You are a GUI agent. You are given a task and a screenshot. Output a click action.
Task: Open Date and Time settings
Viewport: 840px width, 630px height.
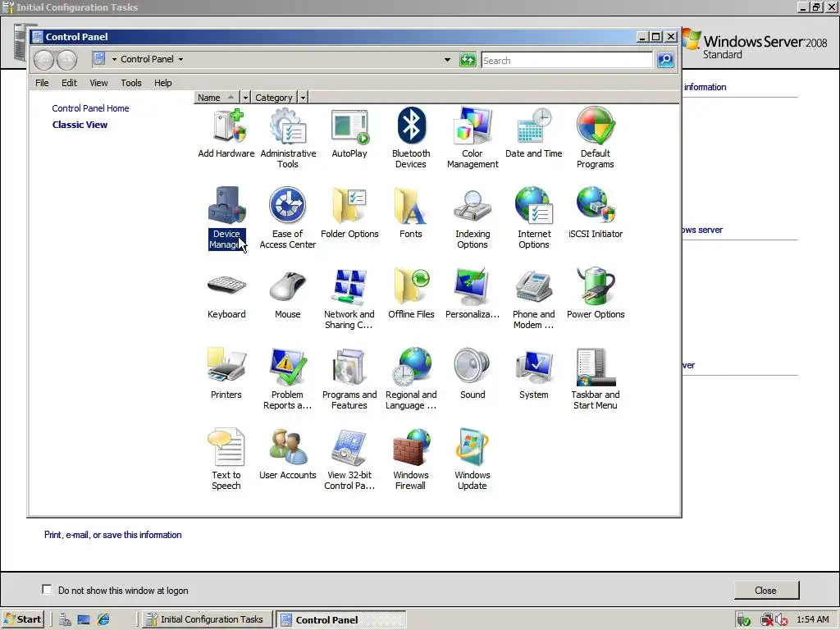pyautogui.click(x=533, y=133)
